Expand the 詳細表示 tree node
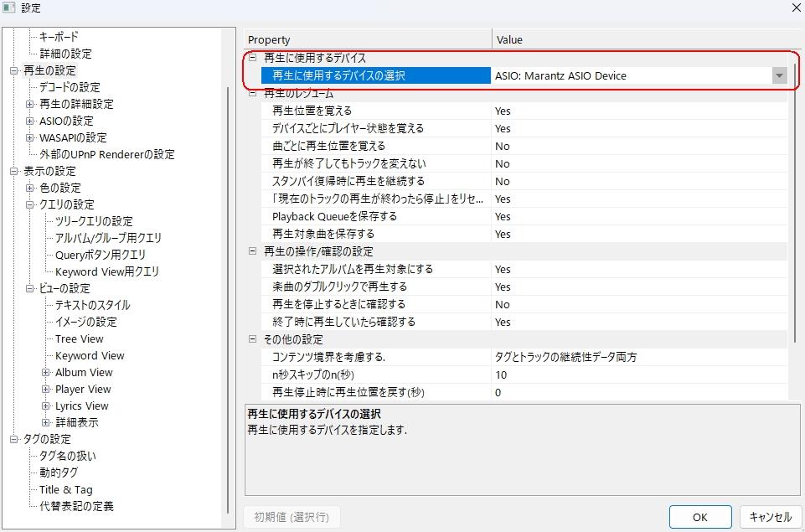805x532 pixels. pos(46,422)
